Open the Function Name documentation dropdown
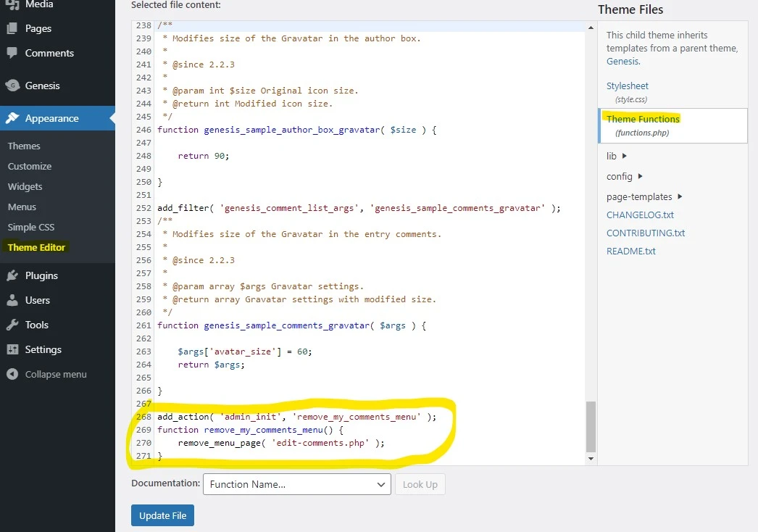This screenshot has width=758, height=532. 296,484
